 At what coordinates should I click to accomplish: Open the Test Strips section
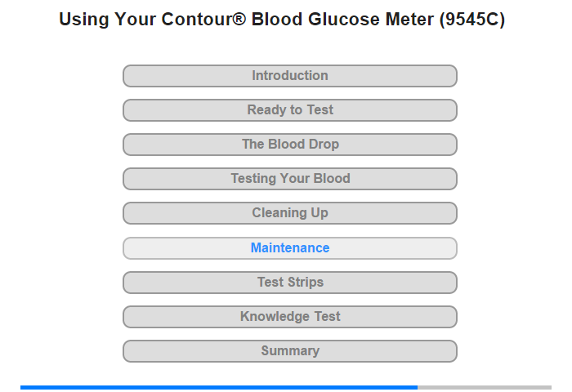coord(289,283)
